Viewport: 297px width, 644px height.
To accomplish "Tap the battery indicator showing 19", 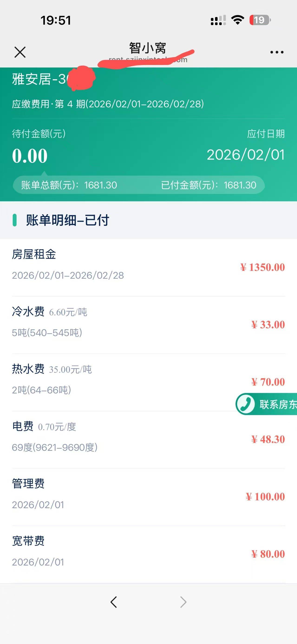I will [x=260, y=20].
